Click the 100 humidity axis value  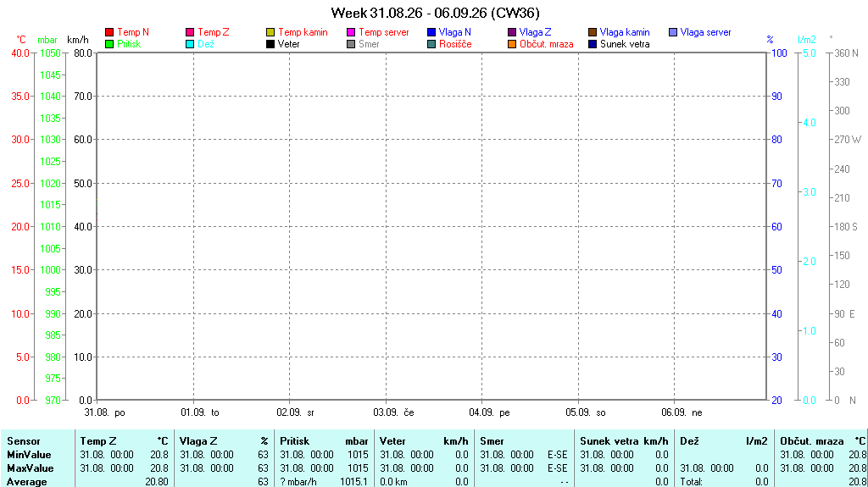click(x=780, y=53)
